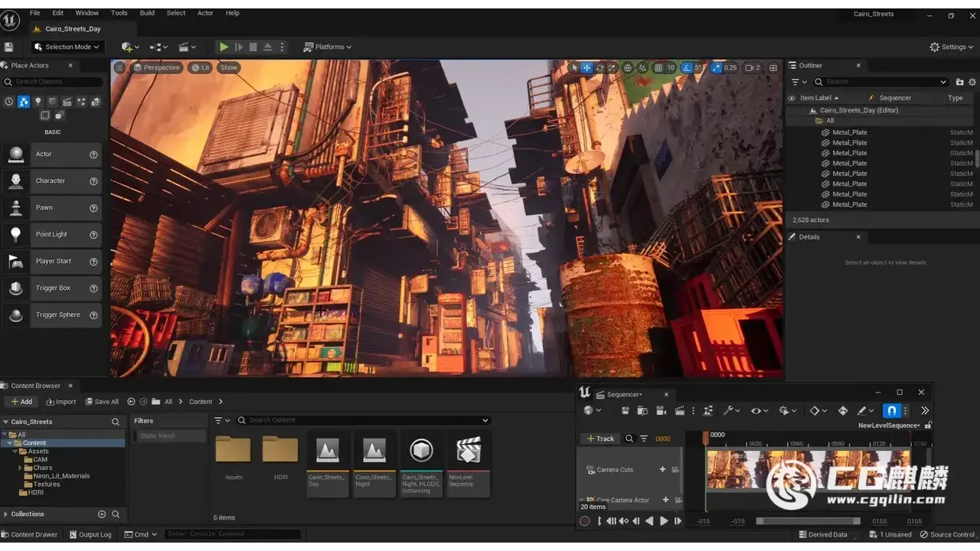
Task: Click the Import button in Content Browser
Action: [x=61, y=402]
